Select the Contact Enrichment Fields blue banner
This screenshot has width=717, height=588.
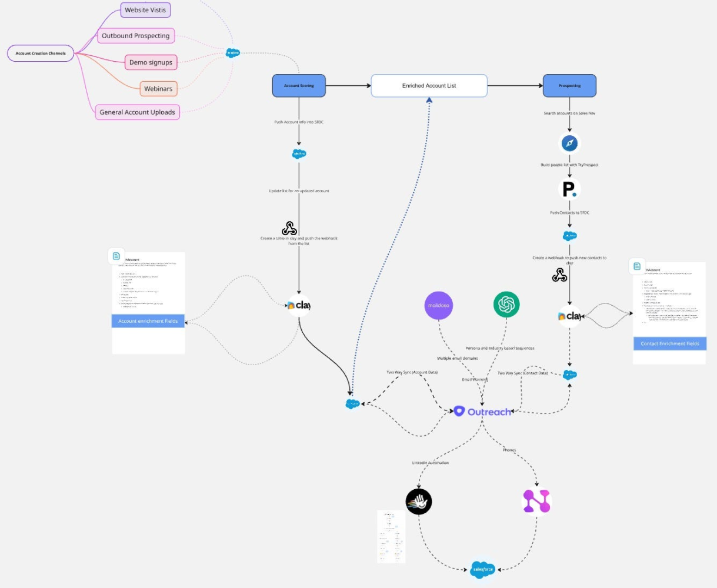point(670,343)
